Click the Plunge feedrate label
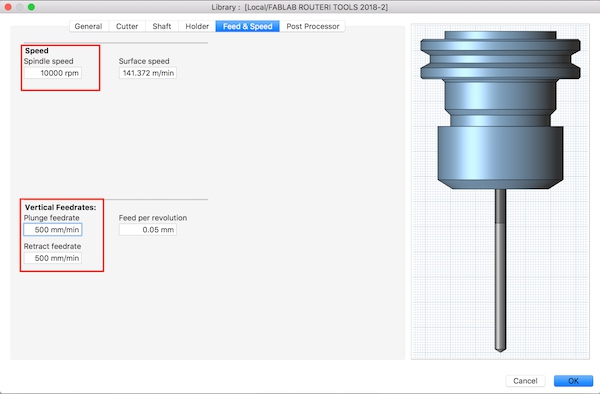 click(52, 218)
